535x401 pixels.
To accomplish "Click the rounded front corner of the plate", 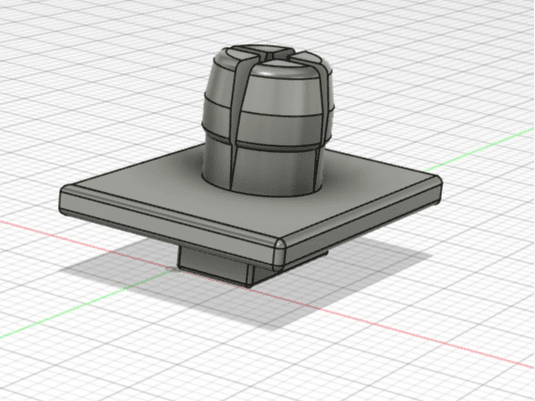I will [x=280, y=253].
